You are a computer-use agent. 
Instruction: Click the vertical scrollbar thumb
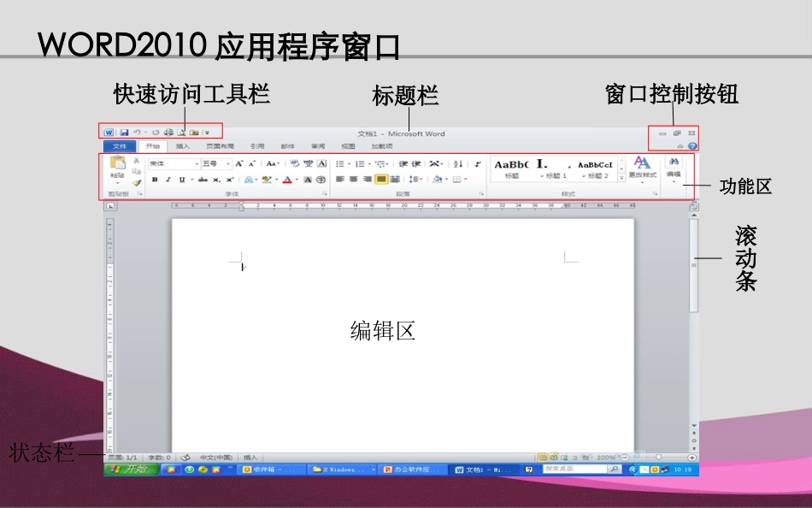coord(694,265)
